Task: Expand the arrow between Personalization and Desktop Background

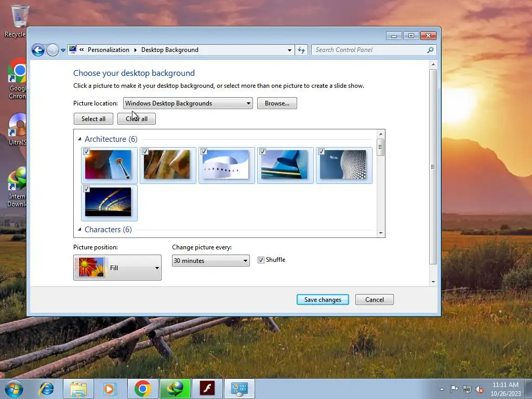Action: [x=135, y=50]
